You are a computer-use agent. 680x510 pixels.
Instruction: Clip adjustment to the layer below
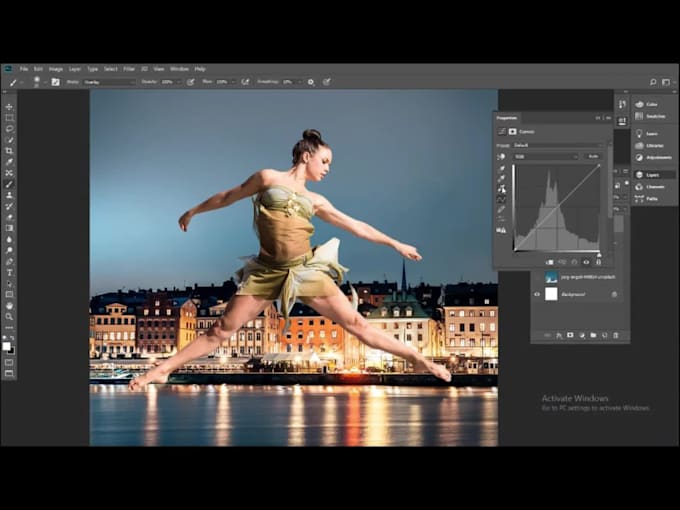pyautogui.click(x=549, y=262)
